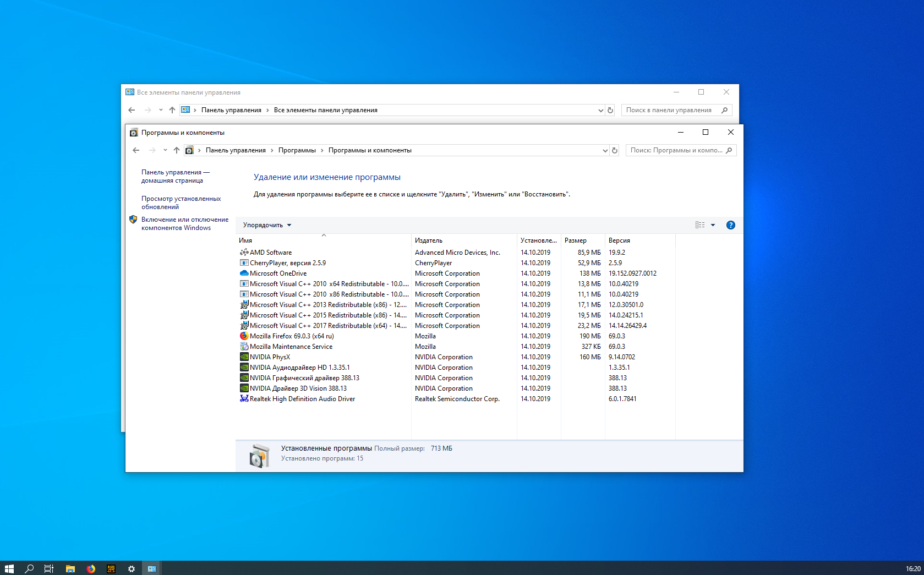Go back in Все элементы панели управления window
Viewport: 924px width, 575px height.
132,110
